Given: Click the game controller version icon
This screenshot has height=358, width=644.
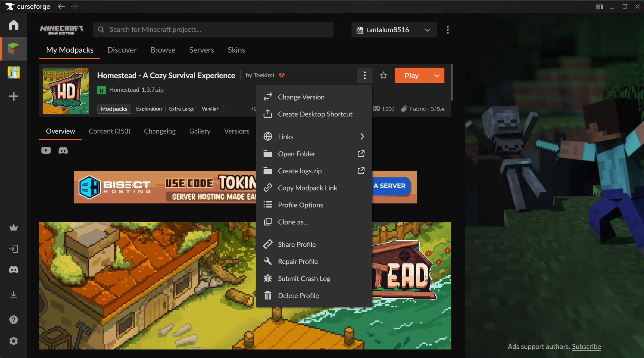Looking at the screenshot, I should [x=376, y=109].
